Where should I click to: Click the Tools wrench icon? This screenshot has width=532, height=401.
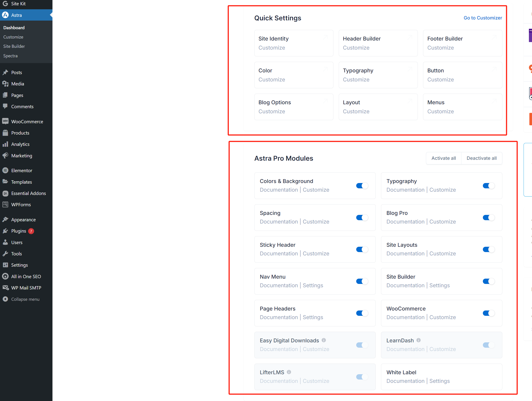pyautogui.click(x=5, y=254)
